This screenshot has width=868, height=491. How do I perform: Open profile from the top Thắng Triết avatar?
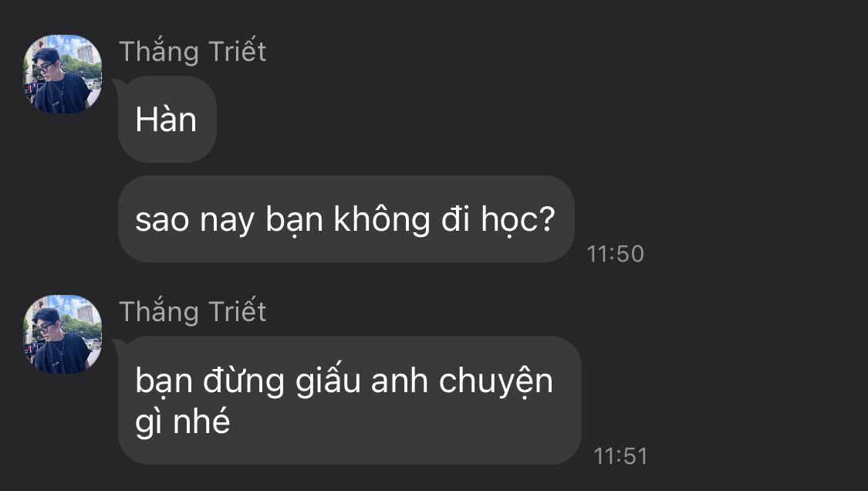click(x=62, y=73)
